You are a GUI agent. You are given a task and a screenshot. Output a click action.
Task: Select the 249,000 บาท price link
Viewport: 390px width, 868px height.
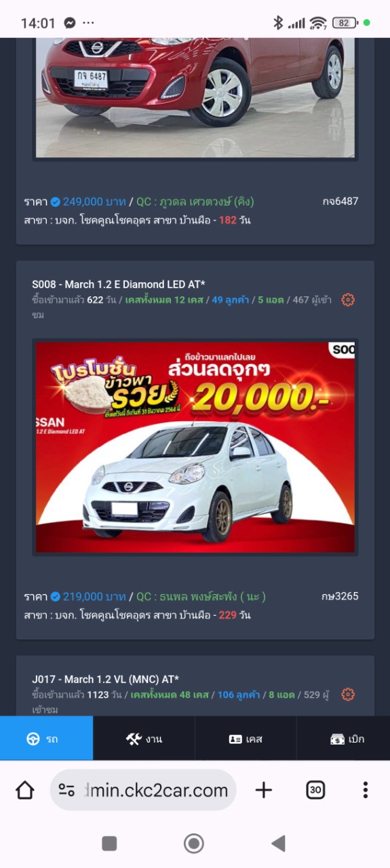coord(94,201)
